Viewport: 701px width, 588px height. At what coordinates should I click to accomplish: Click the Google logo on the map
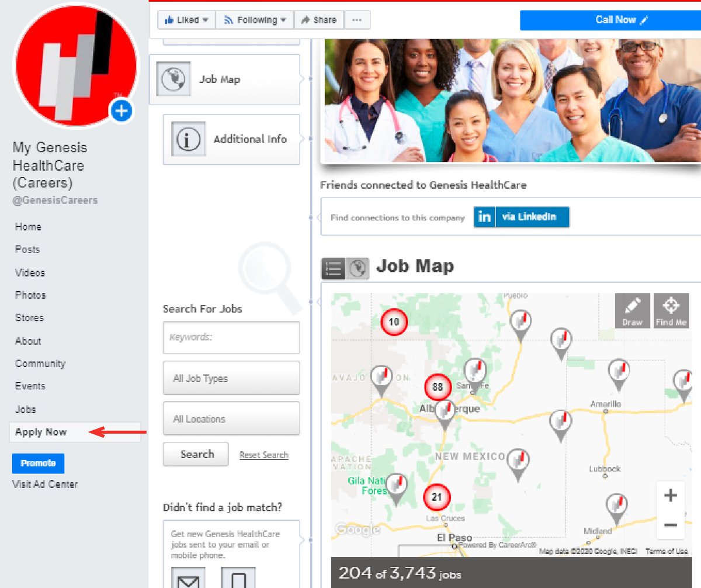(358, 530)
